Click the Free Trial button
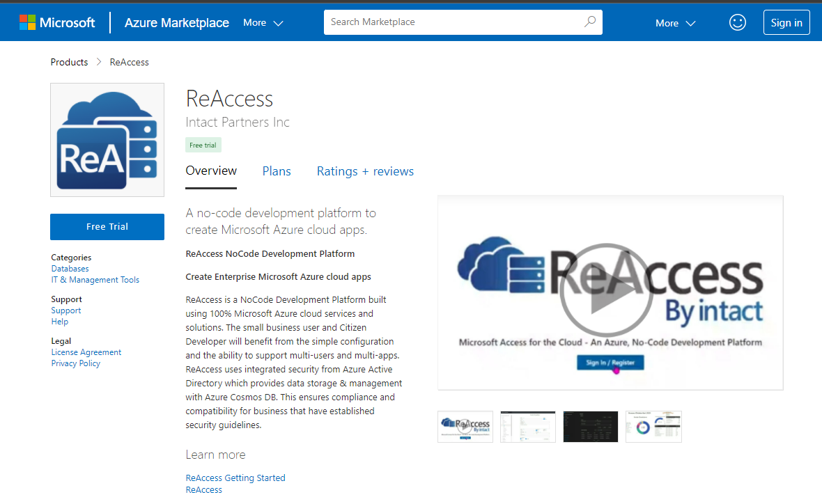This screenshot has height=504, width=822. coord(107,226)
